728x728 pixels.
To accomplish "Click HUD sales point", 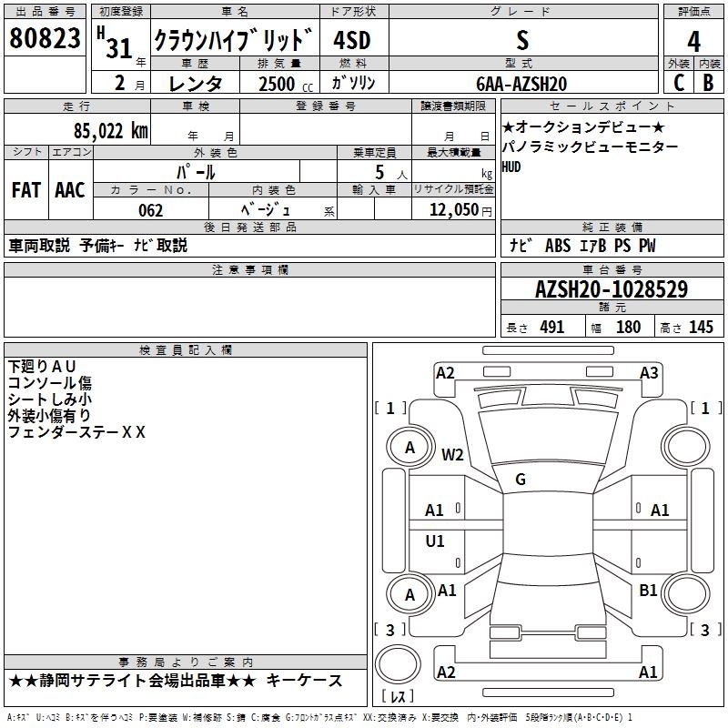I will click(511, 167).
